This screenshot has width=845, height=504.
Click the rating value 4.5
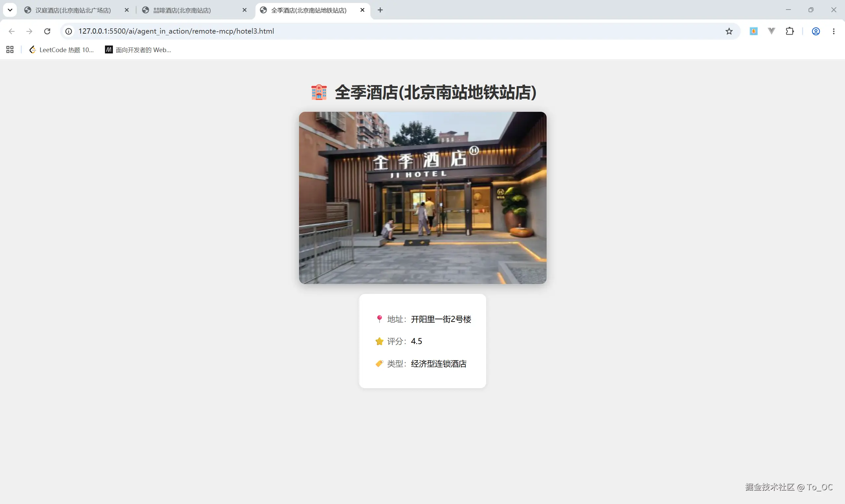point(417,341)
